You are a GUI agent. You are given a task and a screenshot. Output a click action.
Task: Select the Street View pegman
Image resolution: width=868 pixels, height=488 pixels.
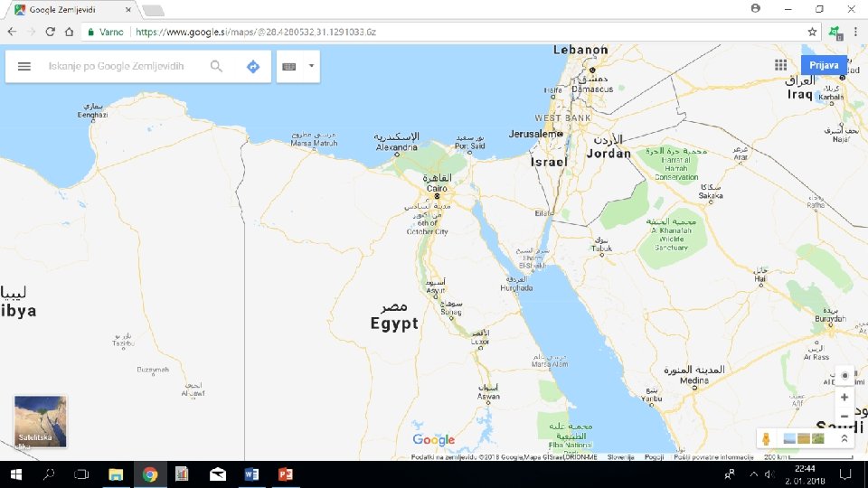point(766,439)
